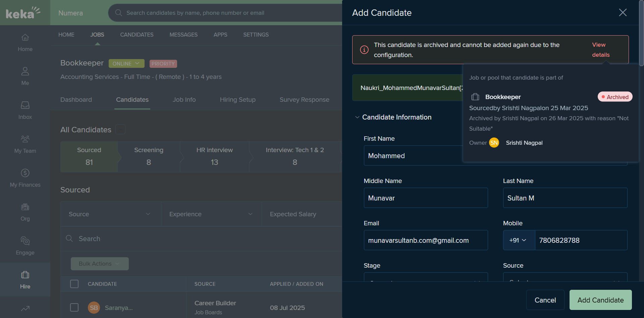Open the Me profile section
The height and width of the screenshot is (318, 644).
[25, 77]
